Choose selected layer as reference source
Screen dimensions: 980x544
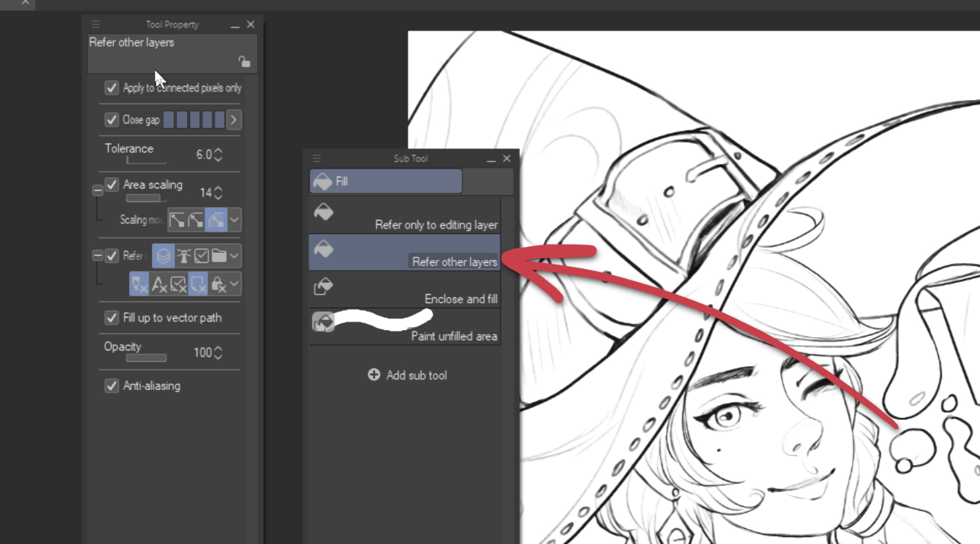pyautogui.click(x=201, y=256)
